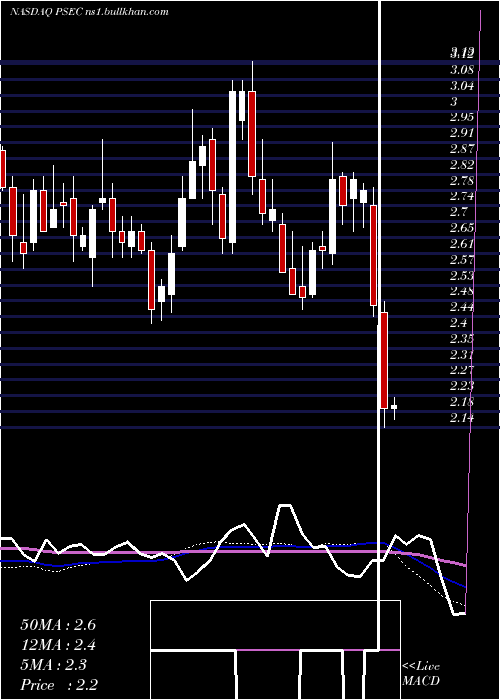Click the 2.14 price axis label
The image size is (500, 700).
tap(462, 418)
